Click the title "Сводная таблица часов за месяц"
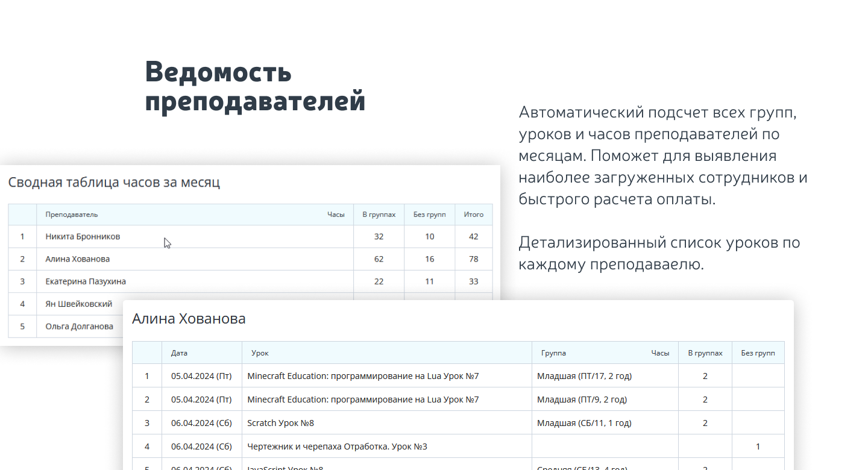Screen dimensions: 868x470 click(x=114, y=182)
